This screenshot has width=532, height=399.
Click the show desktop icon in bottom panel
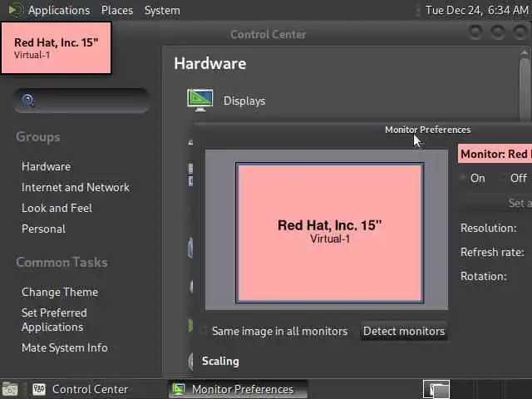click(10, 389)
